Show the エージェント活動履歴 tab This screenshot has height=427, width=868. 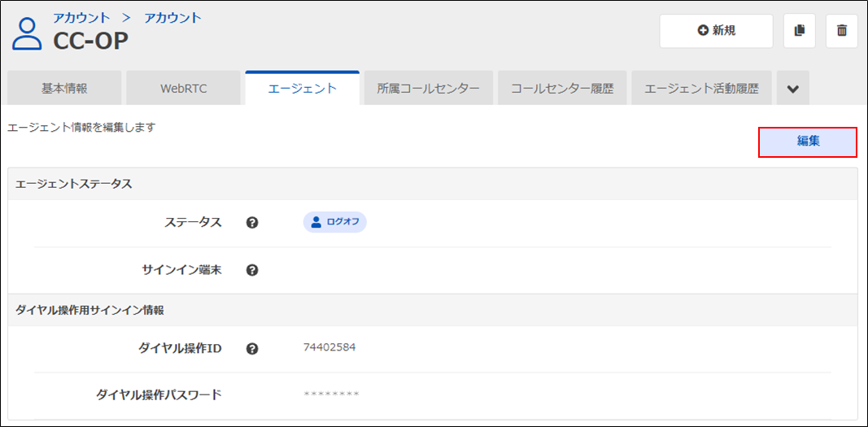701,89
